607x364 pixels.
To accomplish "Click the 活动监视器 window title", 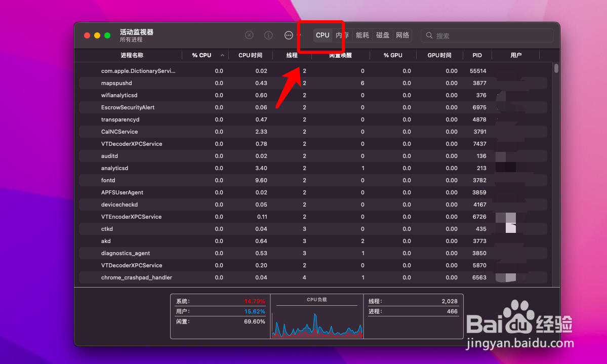I will tap(137, 32).
